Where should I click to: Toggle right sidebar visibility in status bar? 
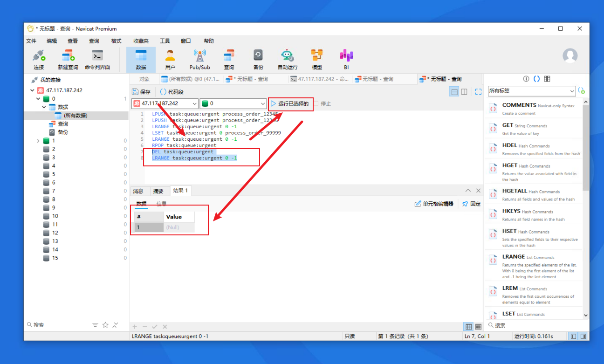pyautogui.click(x=583, y=336)
